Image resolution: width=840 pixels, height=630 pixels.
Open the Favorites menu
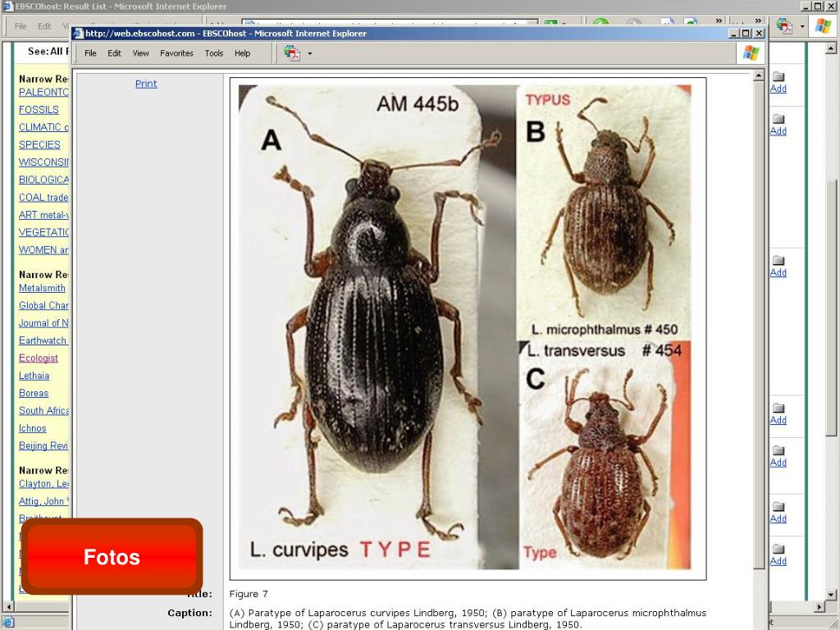pos(176,53)
